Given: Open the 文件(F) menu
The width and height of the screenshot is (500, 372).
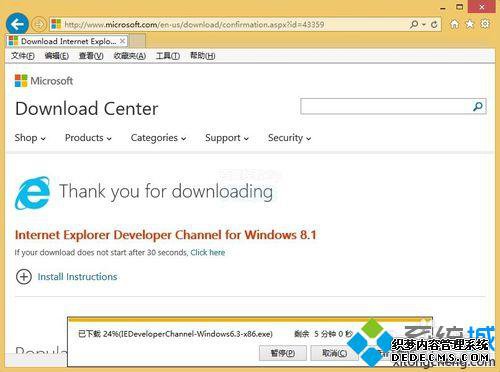Looking at the screenshot, I should pyautogui.click(x=23, y=56).
